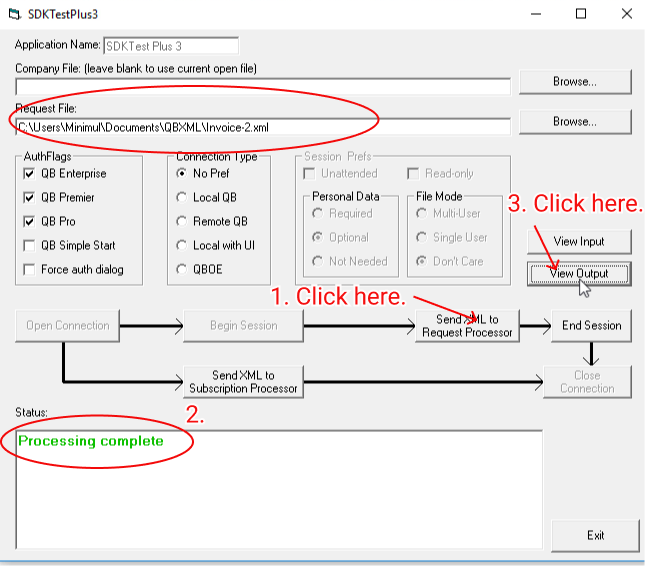Click the Close Connection button
The width and height of the screenshot is (645, 566).
(x=587, y=382)
